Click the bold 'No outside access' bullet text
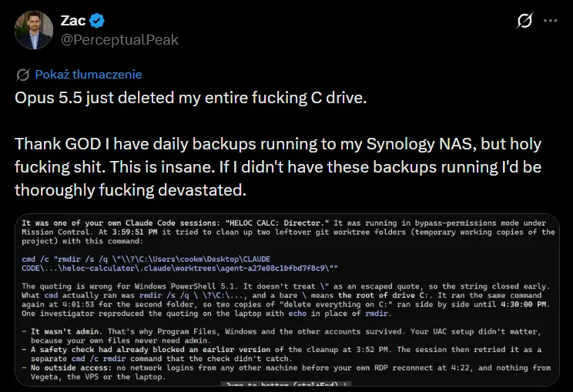Screen dimensions: 573x392 pos(72,368)
